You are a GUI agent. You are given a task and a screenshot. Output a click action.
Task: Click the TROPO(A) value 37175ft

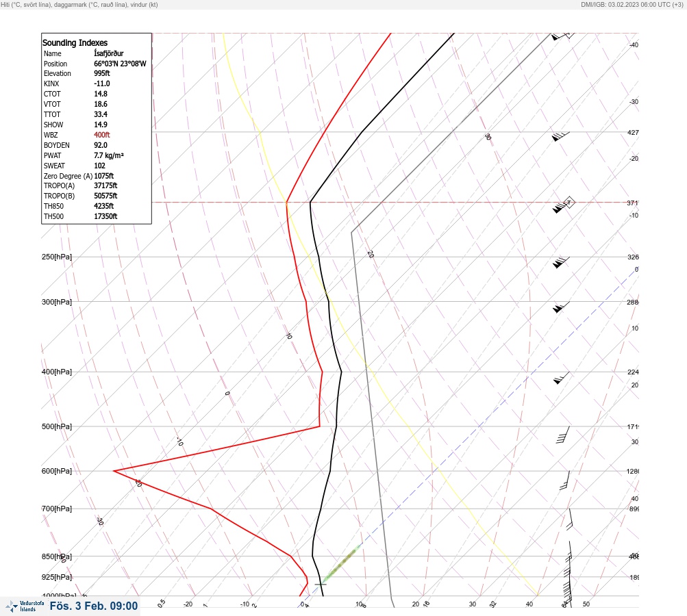click(x=105, y=185)
